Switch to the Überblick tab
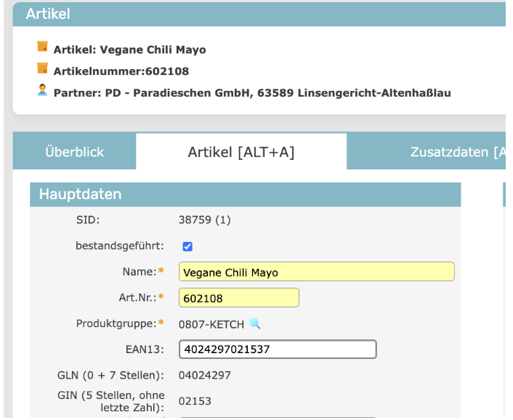Screen dimensions: 513x420 click(74, 152)
